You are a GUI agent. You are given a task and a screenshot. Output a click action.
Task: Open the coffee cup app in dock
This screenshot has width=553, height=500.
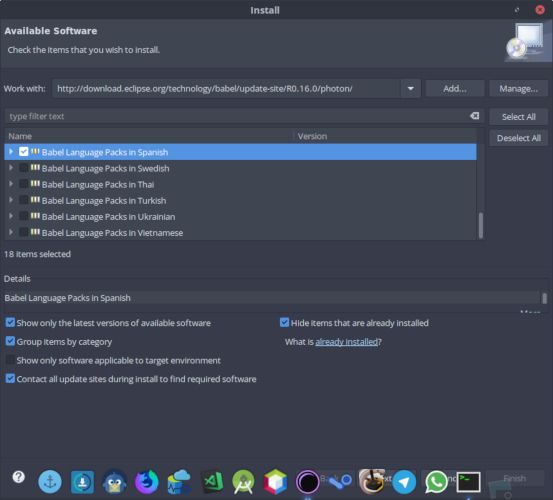pos(371,481)
